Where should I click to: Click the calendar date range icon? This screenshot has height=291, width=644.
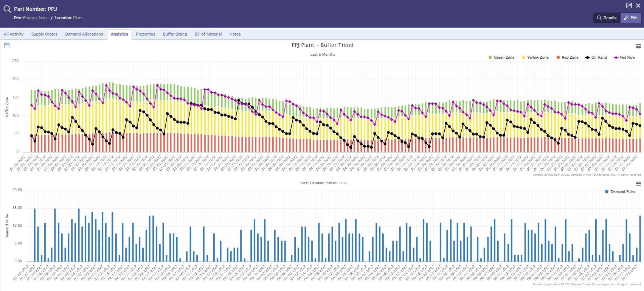coord(7,45)
